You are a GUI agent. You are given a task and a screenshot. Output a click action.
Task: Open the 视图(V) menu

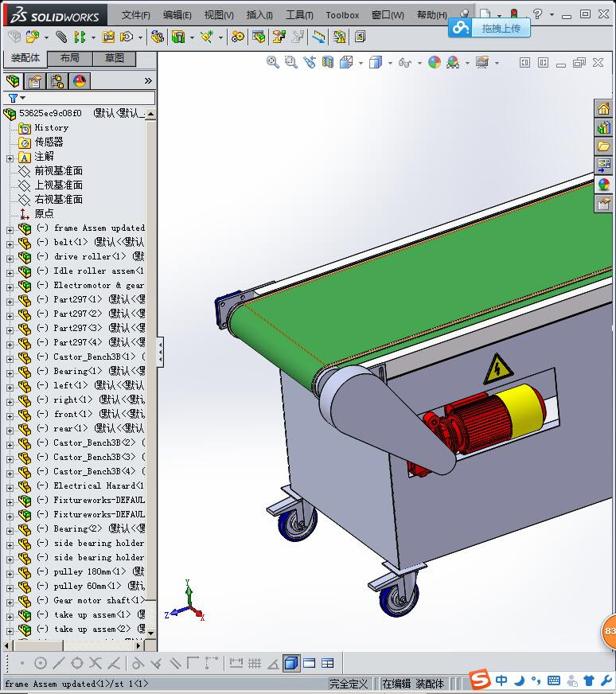click(219, 15)
